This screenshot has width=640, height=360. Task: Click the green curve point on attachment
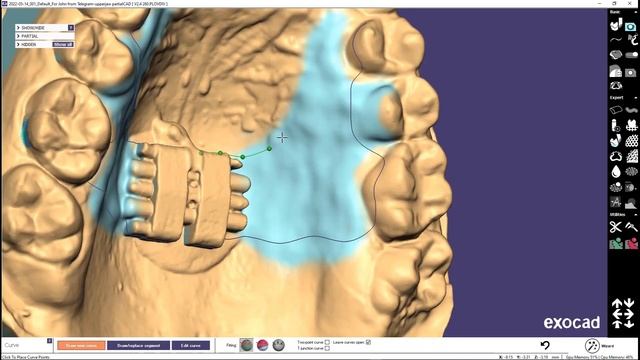coord(220,153)
